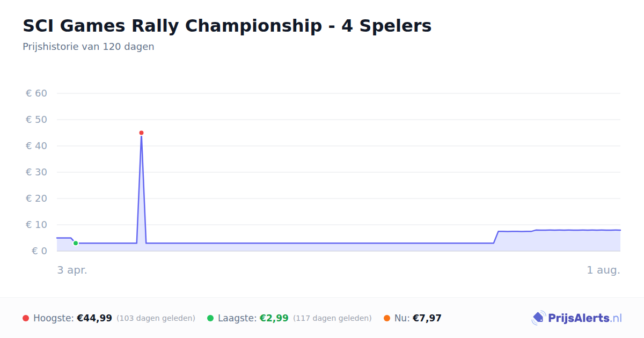Image resolution: width=644 pixels, height=338 pixels.
Task: Click the € 60 axis label
Action: 36,93
